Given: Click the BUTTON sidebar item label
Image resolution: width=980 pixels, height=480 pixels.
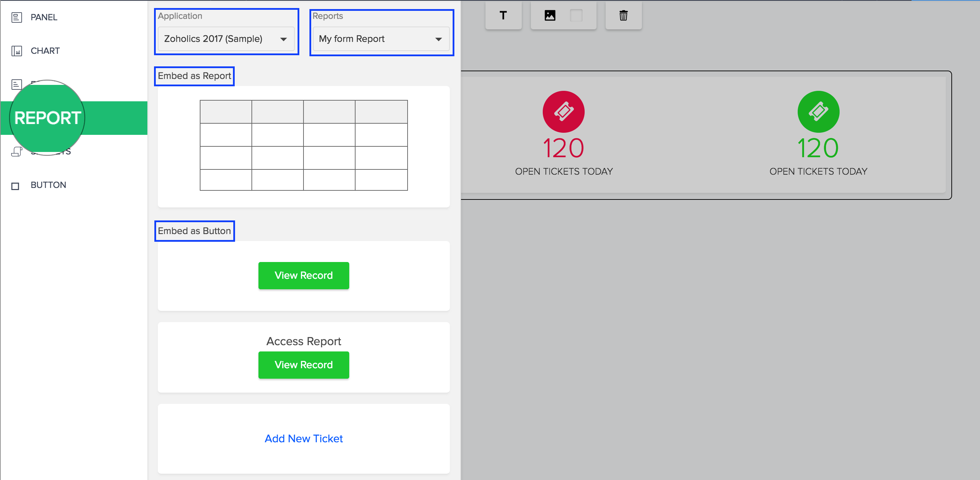Looking at the screenshot, I should point(48,185).
